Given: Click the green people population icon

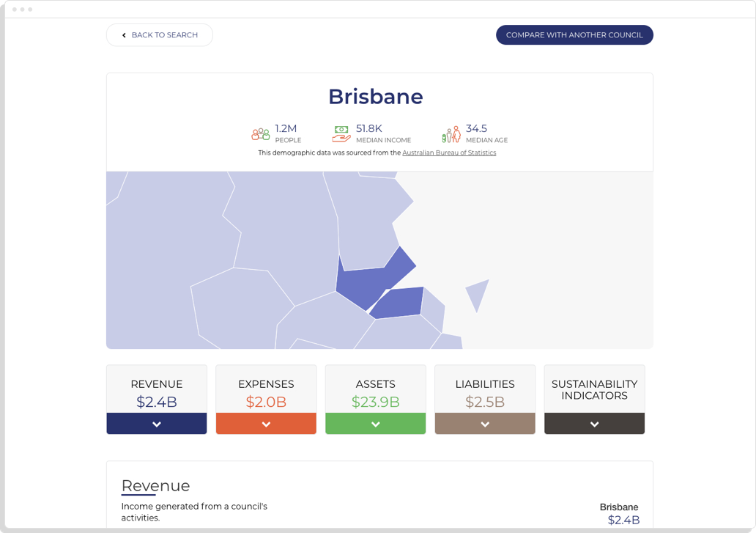Looking at the screenshot, I should tap(260, 133).
